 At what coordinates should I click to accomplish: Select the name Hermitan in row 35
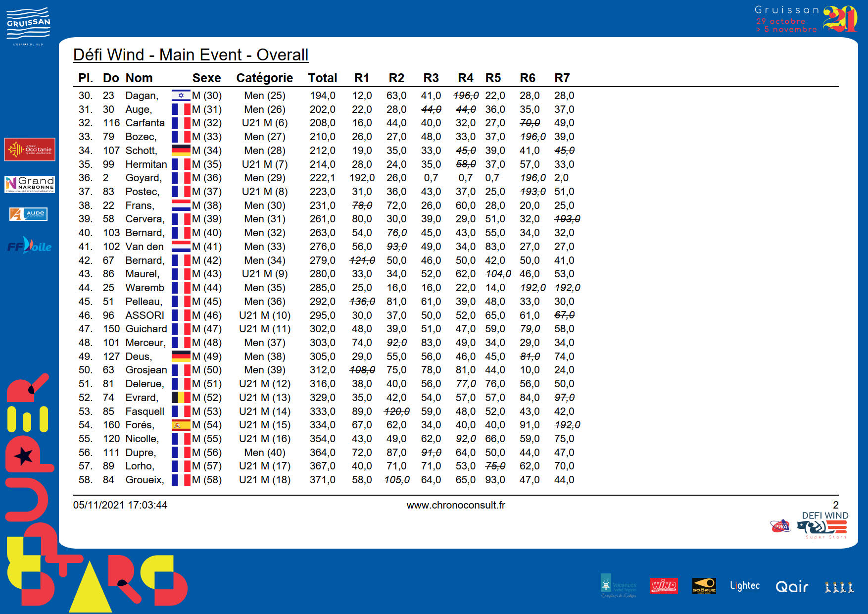146,164
